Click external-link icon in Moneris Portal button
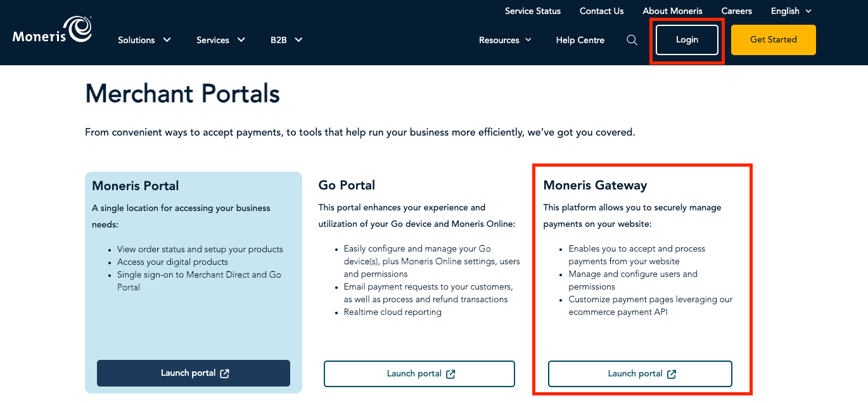868x403 pixels. pos(224,374)
